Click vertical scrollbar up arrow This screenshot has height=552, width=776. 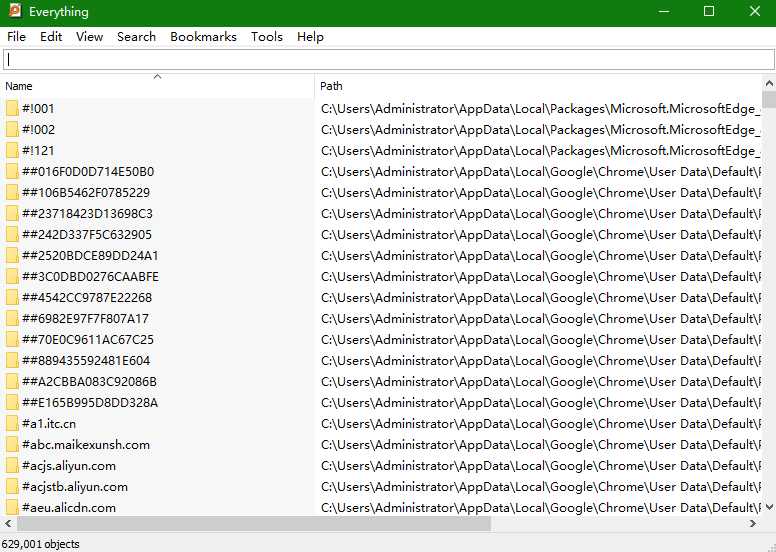point(769,83)
